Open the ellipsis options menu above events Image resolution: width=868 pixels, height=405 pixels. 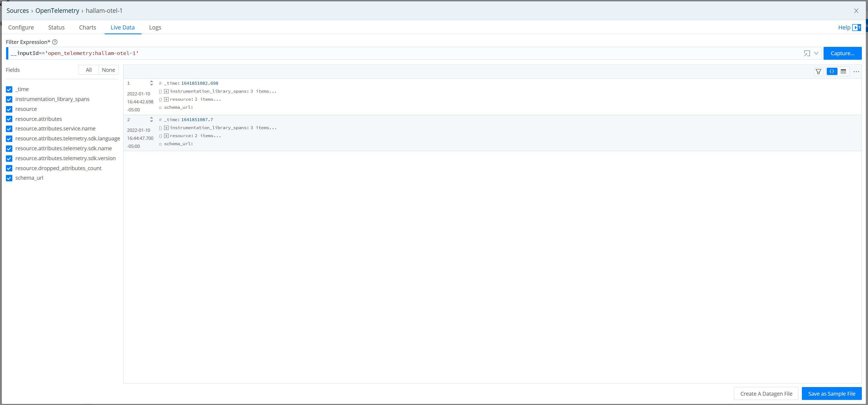pos(856,71)
